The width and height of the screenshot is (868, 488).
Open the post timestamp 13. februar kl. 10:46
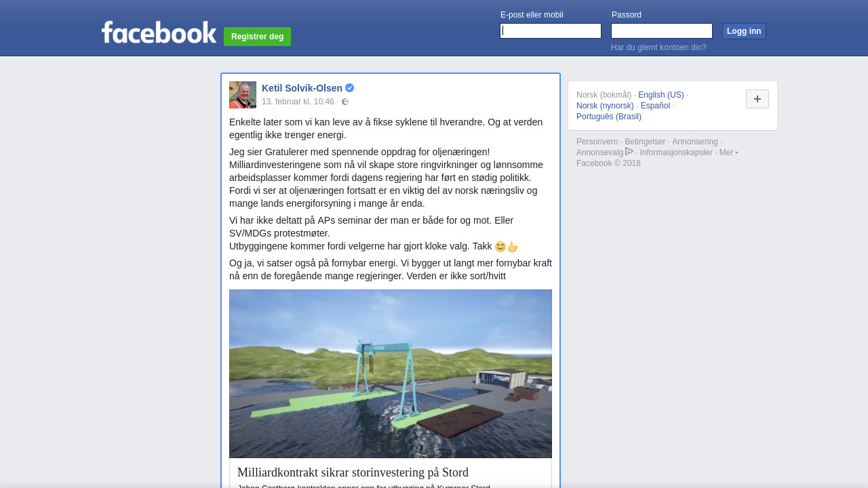point(298,102)
